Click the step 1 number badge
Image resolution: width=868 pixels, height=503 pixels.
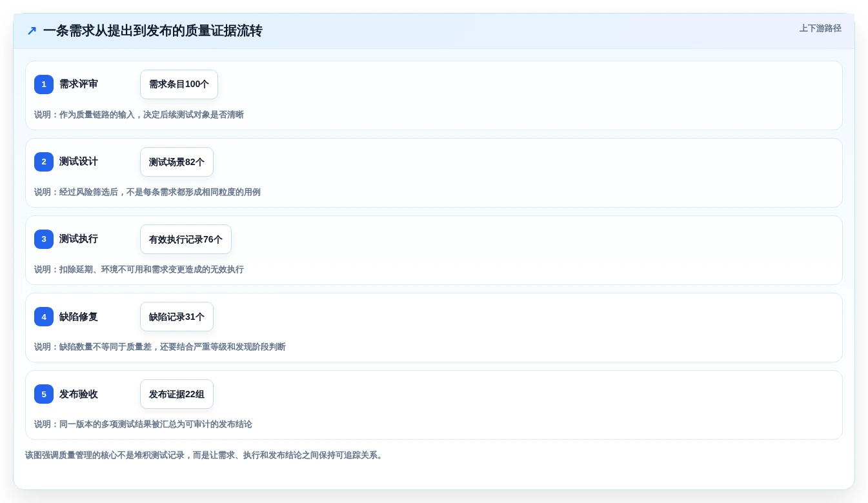coord(44,84)
